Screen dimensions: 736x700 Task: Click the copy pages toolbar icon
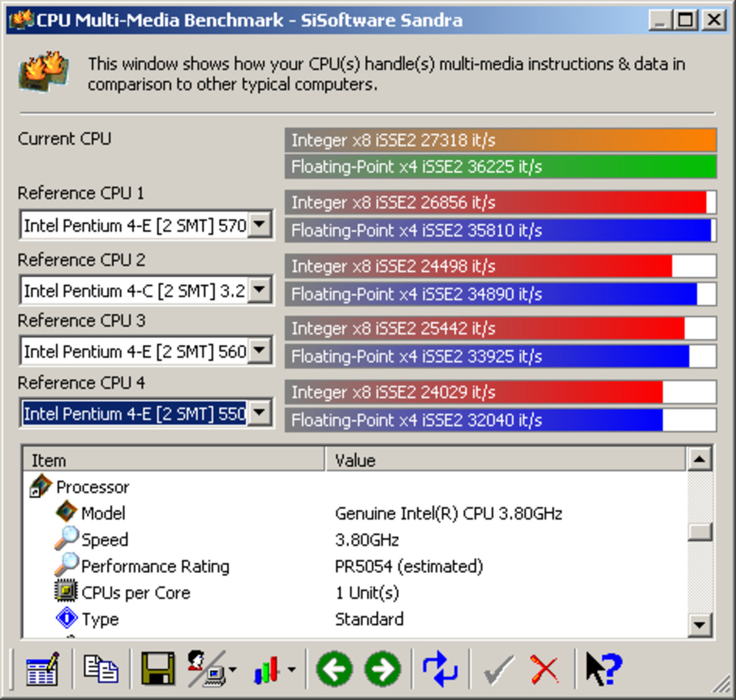click(101, 669)
